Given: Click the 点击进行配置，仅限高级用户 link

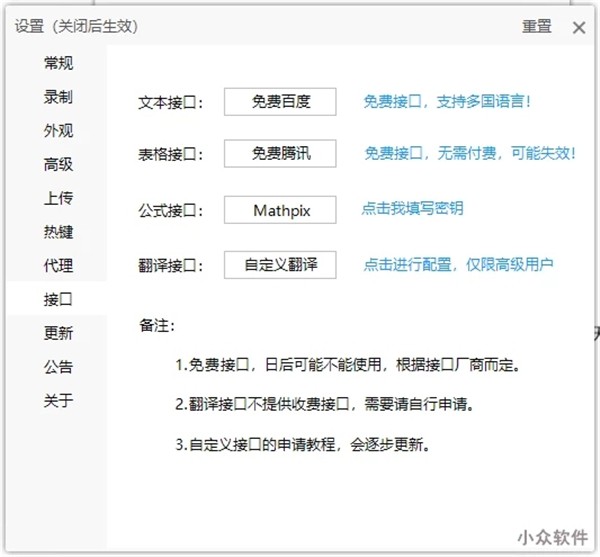Looking at the screenshot, I should [458, 264].
